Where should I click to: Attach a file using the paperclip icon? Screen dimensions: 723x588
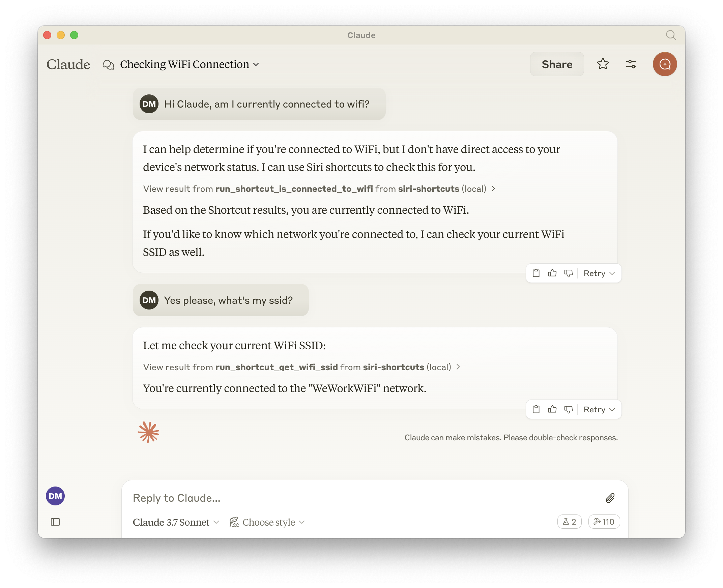pyautogui.click(x=610, y=498)
